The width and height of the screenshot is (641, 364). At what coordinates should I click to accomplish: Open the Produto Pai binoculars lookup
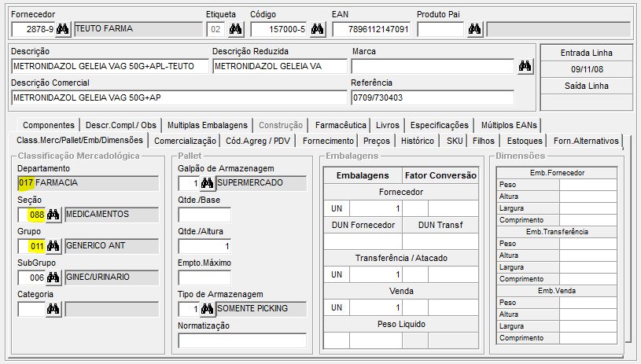tap(474, 29)
